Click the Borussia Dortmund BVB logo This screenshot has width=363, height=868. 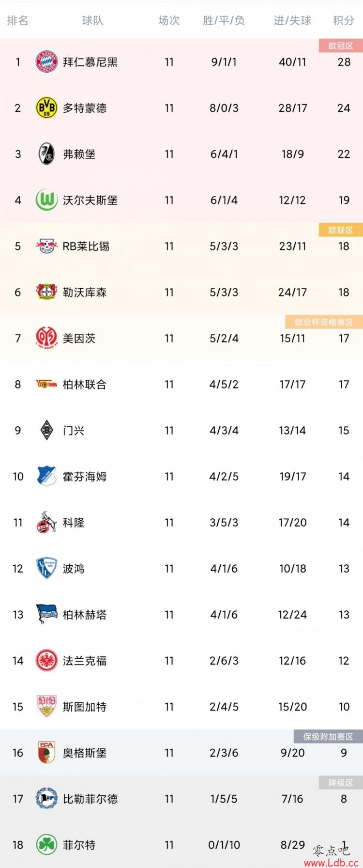coord(47,108)
